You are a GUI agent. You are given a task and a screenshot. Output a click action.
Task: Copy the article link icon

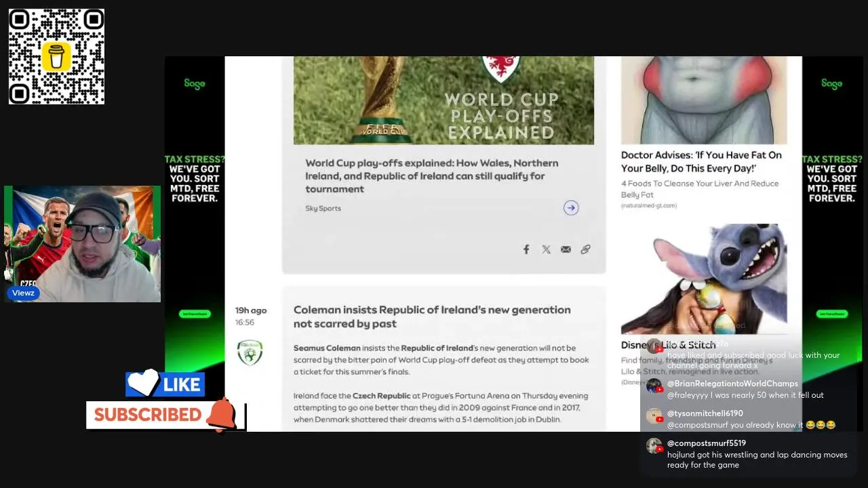click(585, 249)
